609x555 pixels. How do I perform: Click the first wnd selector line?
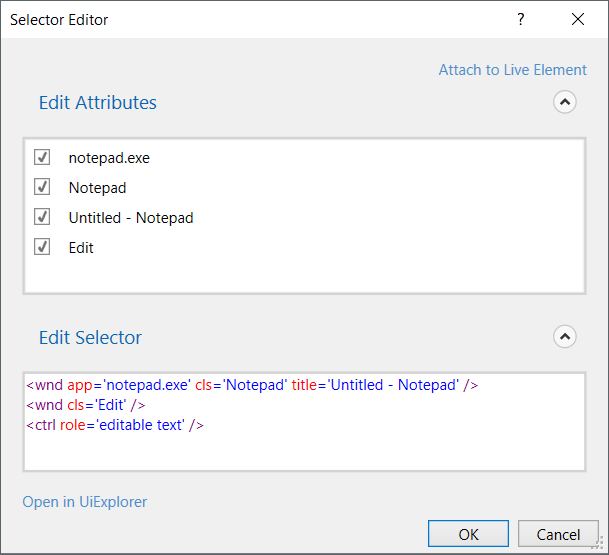point(252,385)
